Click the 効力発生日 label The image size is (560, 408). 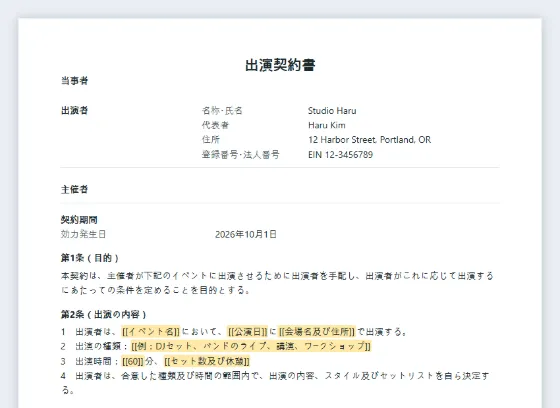[83, 234]
